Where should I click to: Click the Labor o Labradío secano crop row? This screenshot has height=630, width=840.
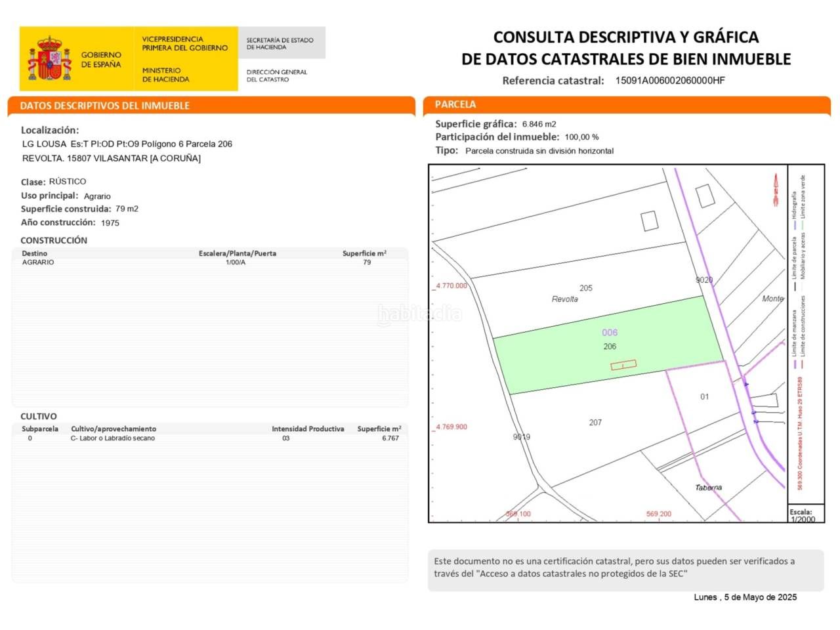click(210, 438)
